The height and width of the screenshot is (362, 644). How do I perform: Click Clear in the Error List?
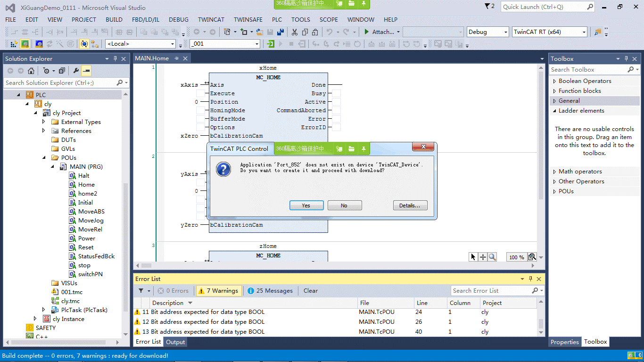pos(310,291)
